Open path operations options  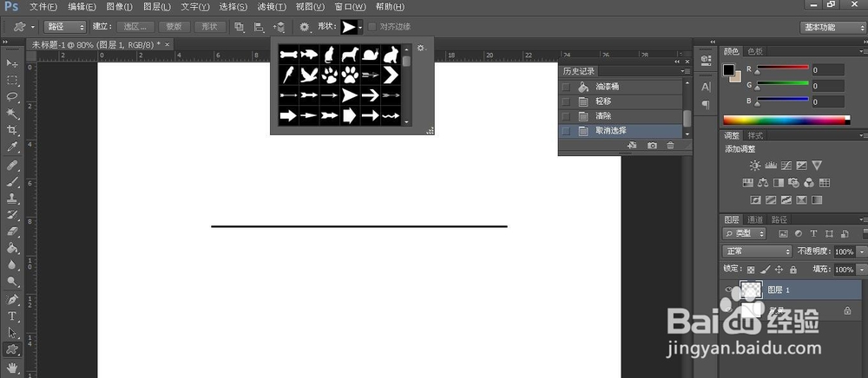point(239,27)
